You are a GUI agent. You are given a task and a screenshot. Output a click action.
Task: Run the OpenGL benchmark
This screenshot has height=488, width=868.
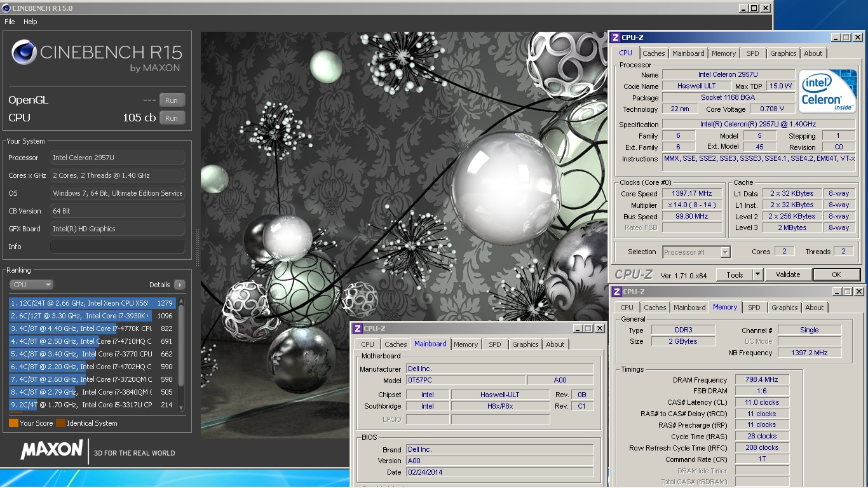pos(172,100)
